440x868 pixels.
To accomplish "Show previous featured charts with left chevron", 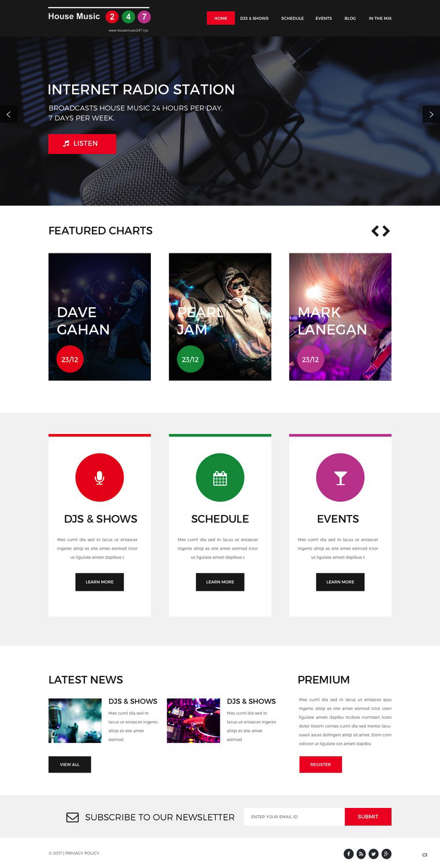I will pos(375,231).
